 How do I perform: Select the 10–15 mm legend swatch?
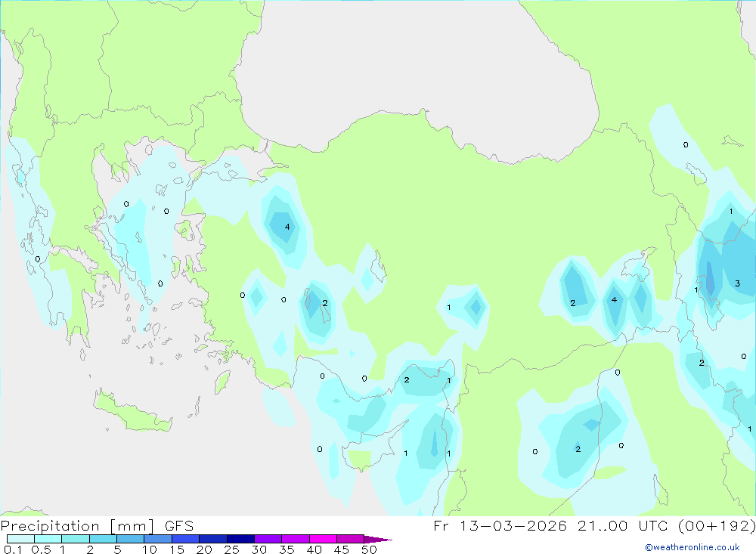pyautogui.click(x=158, y=539)
